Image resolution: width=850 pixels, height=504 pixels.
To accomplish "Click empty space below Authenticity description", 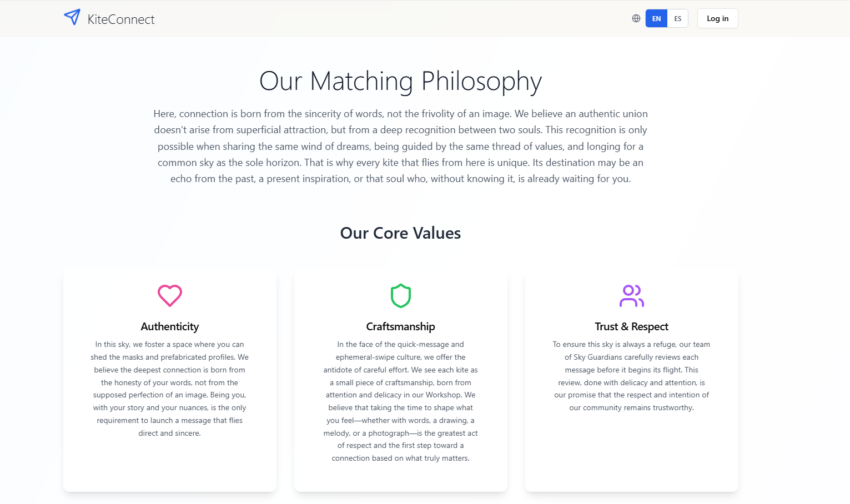I will pyautogui.click(x=170, y=463).
